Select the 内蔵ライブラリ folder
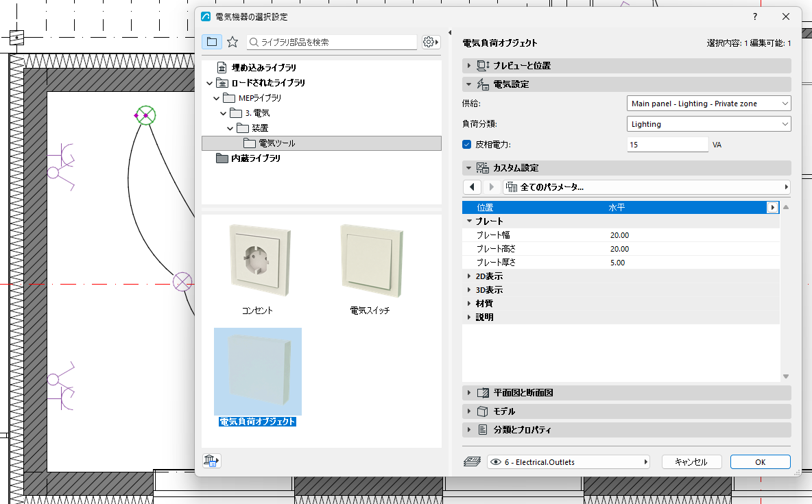Viewport: 812px width, 504px height. (255, 158)
